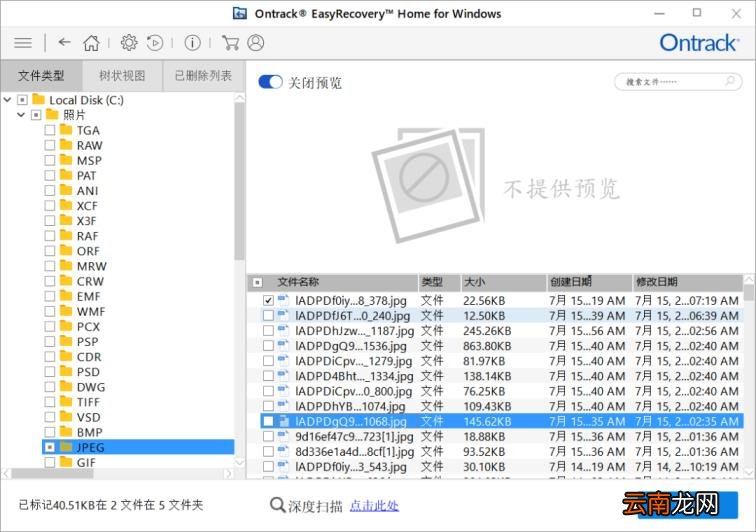Click the 点击此处 deep scan link
The height and width of the screenshot is (532, 756).
[x=374, y=505]
